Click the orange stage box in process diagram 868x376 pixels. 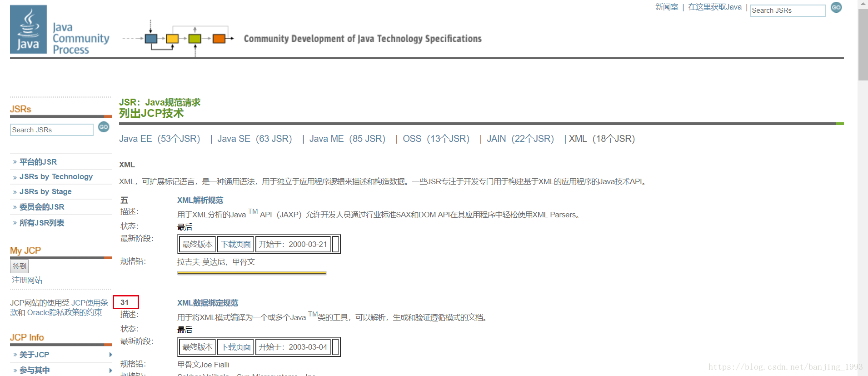[x=219, y=39]
